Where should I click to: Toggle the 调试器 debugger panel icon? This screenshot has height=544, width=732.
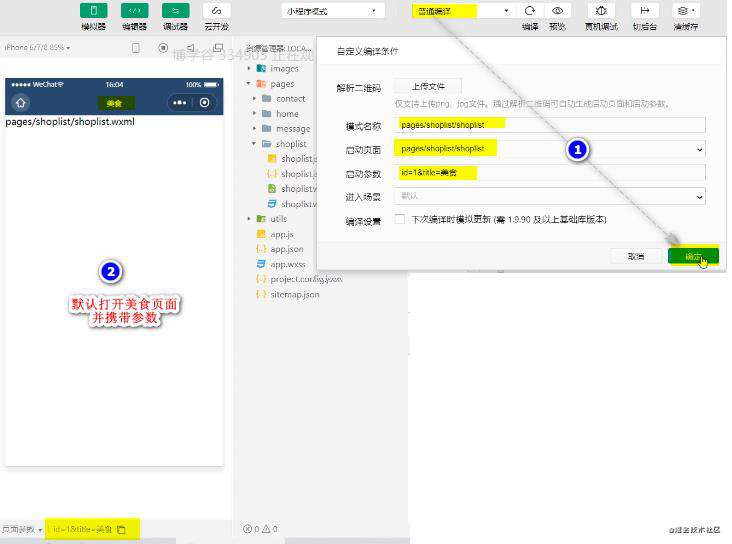176,11
